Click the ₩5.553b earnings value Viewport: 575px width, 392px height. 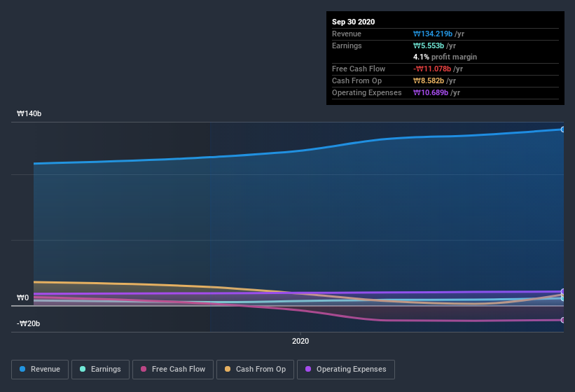click(429, 45)
